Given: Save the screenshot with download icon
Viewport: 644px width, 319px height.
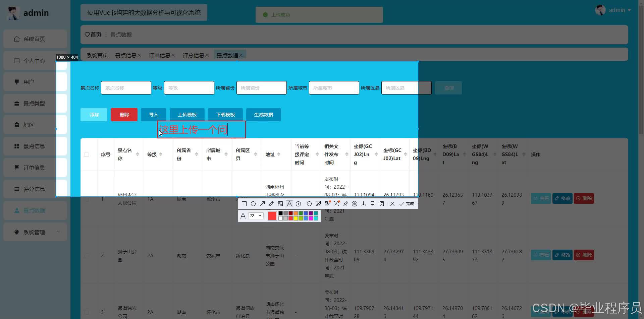Looking at the screenshot, I should [x=364, y=204].
